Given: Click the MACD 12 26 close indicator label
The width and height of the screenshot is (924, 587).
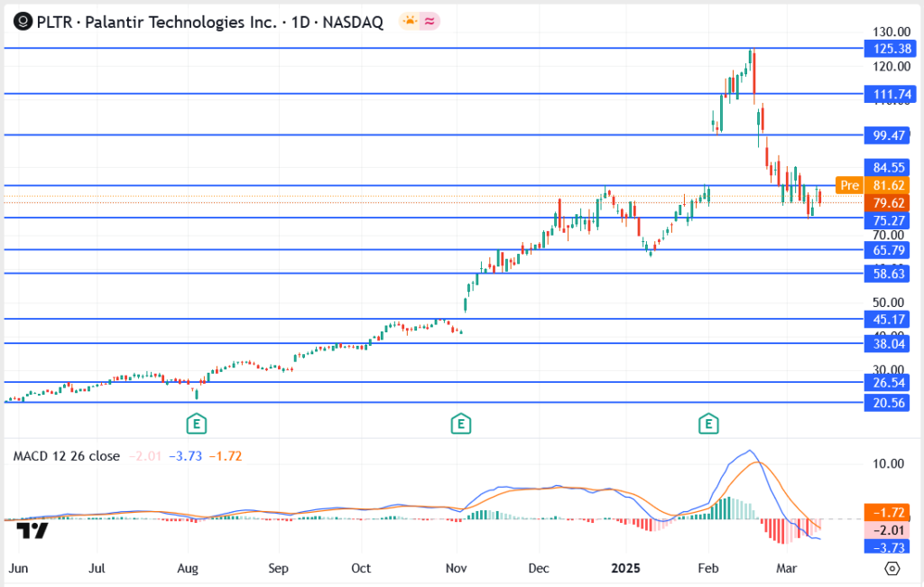Looking at the screenshot, I should point(66,456).
